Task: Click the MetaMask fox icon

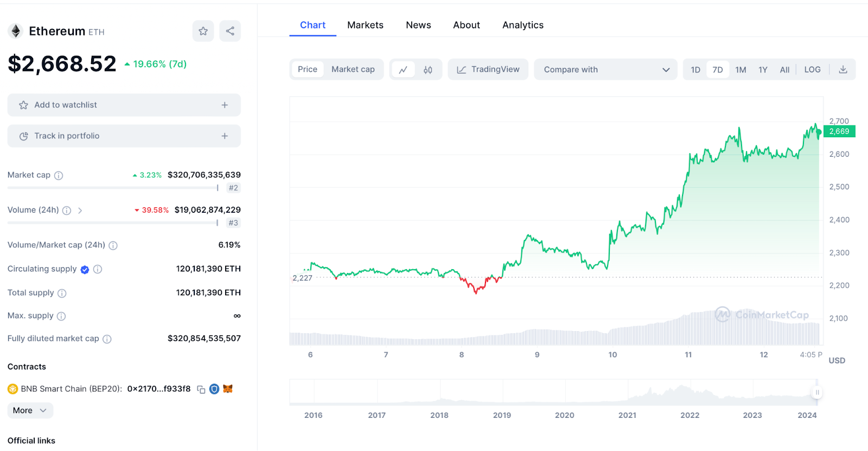Action: [228, 389]
